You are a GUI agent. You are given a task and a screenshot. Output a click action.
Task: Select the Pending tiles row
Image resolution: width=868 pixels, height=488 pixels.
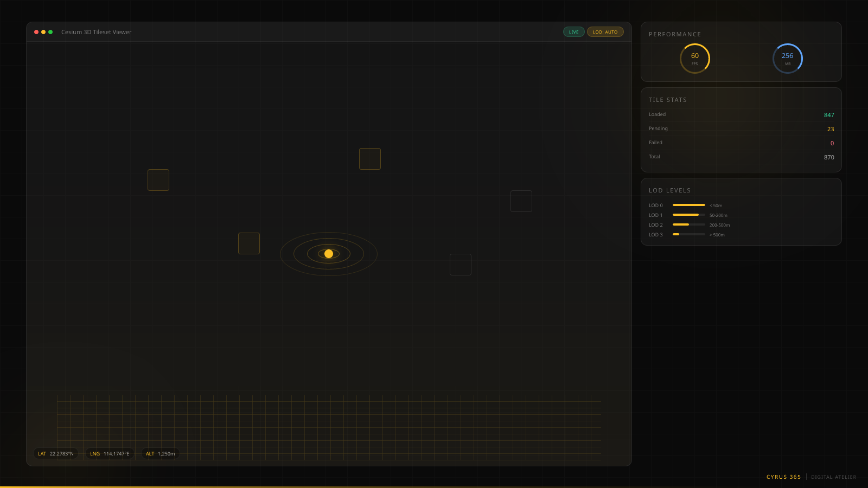[x=741, y=129]
